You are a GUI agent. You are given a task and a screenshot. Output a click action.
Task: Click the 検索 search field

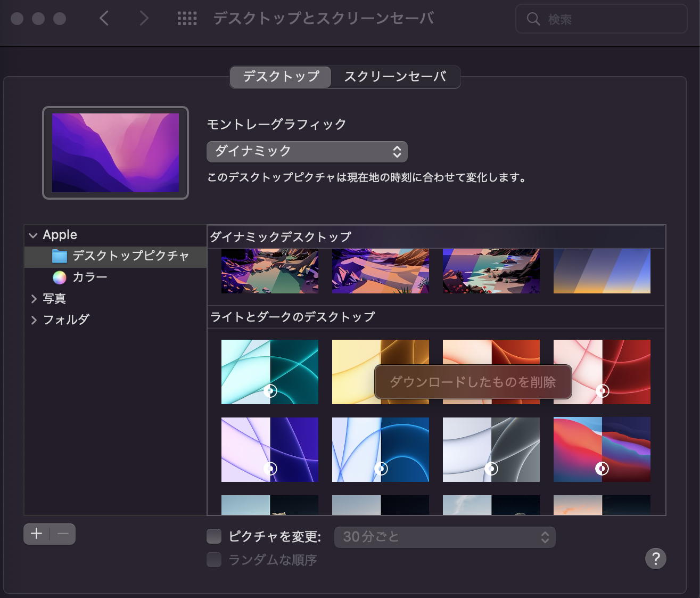click(602, 19)
